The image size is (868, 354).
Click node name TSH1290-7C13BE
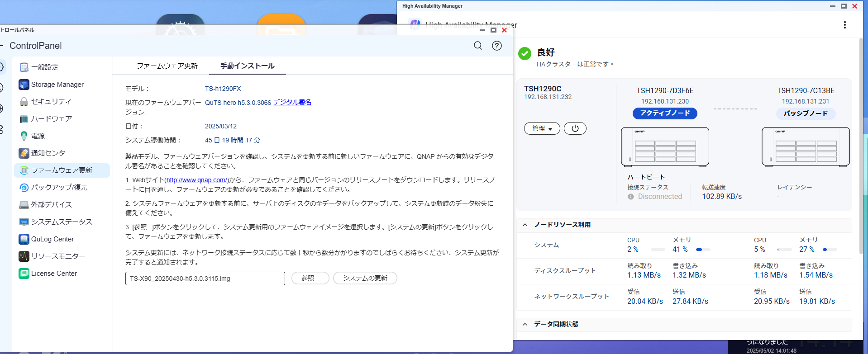(806, 90)
